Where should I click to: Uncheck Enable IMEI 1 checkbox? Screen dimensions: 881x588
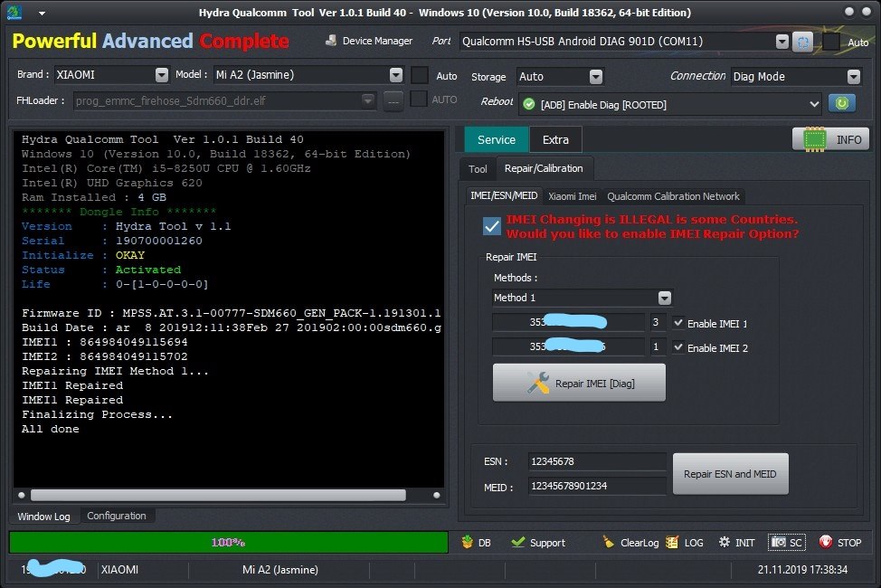(678, 323)
